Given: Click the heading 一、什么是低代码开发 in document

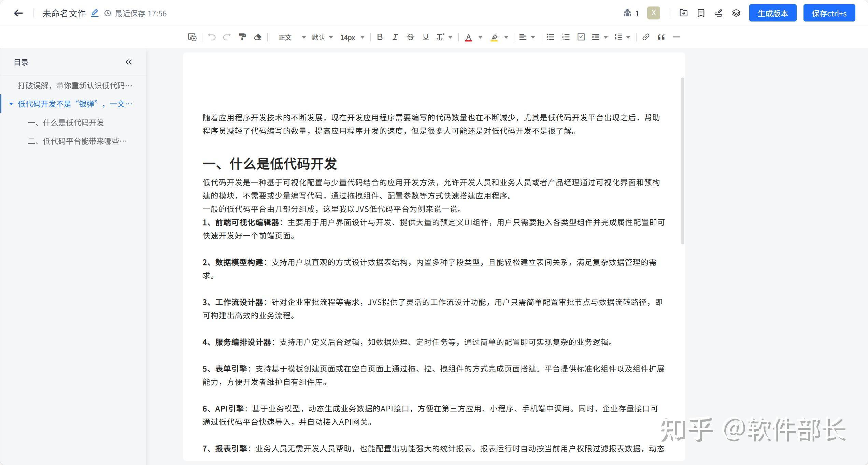Looking at the screenshot, I should pos(270,164).
